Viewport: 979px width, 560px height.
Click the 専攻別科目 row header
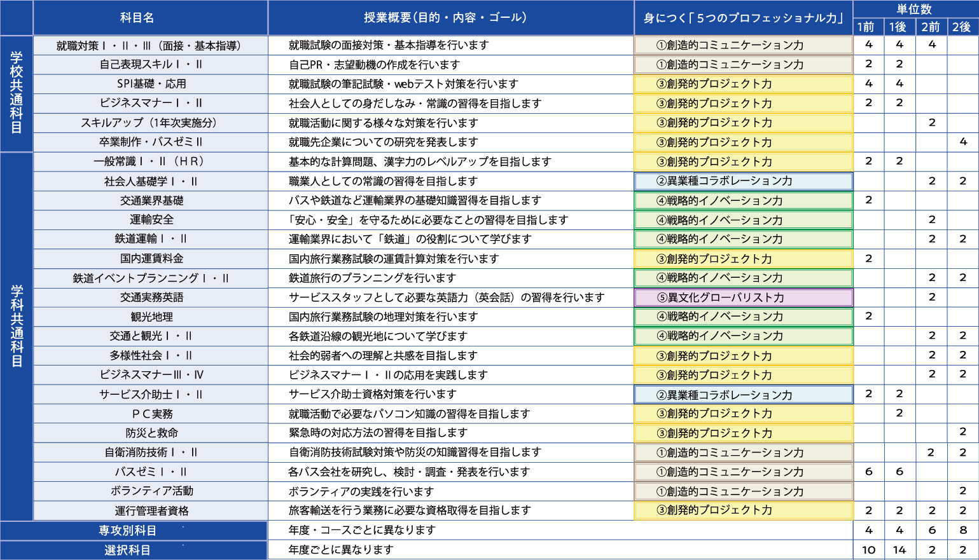point(134,531)
